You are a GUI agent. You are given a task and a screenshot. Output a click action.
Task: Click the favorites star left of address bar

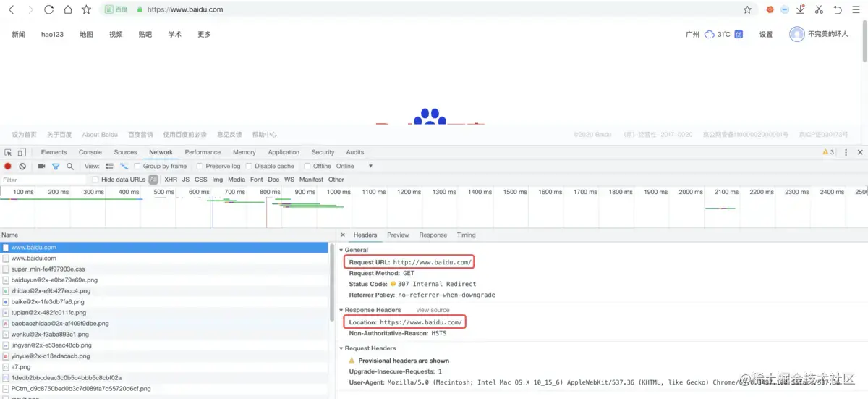coord(86,9)
